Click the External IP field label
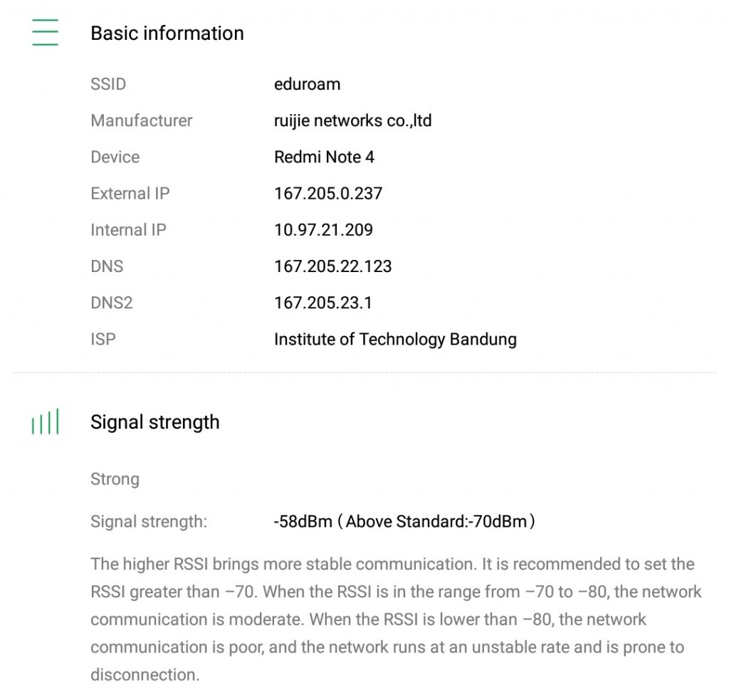Screen dimensions: 729x700 click(x=130, y=194)
